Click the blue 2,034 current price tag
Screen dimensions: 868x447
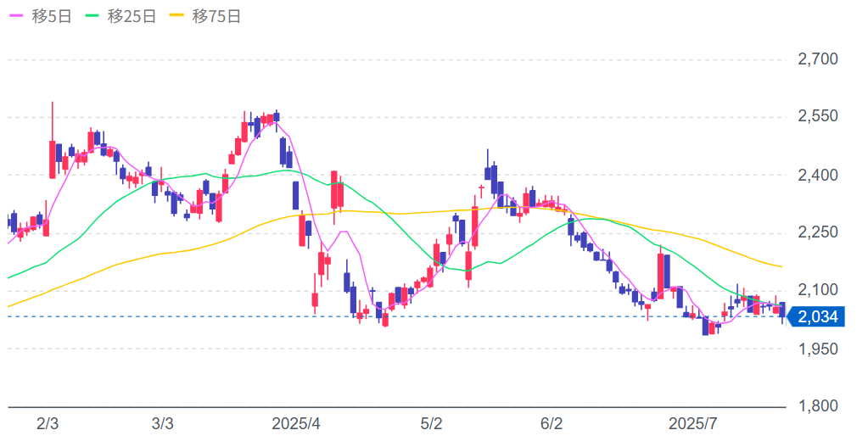(x=816, y=317)
